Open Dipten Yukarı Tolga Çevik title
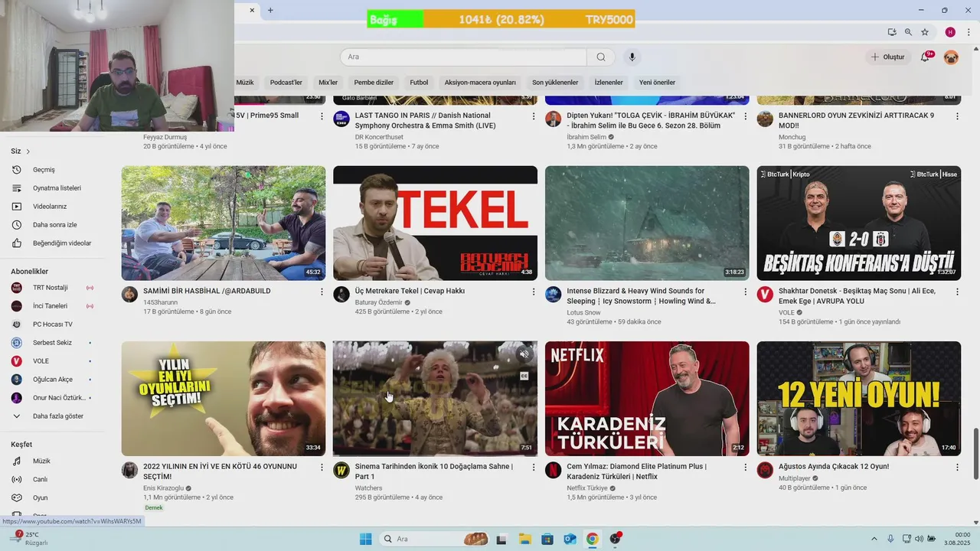The image size is (980, 551). [x=651, y=120]
